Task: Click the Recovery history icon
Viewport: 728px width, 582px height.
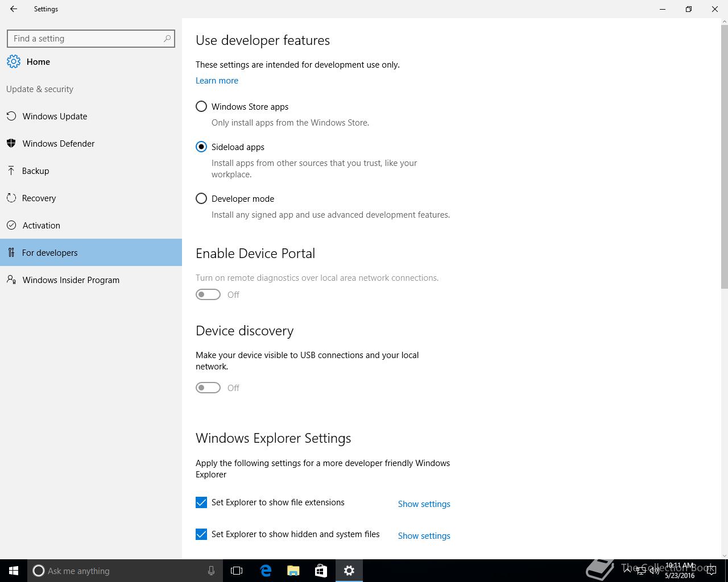Action: pyautogui.click(x=11, y=198)
